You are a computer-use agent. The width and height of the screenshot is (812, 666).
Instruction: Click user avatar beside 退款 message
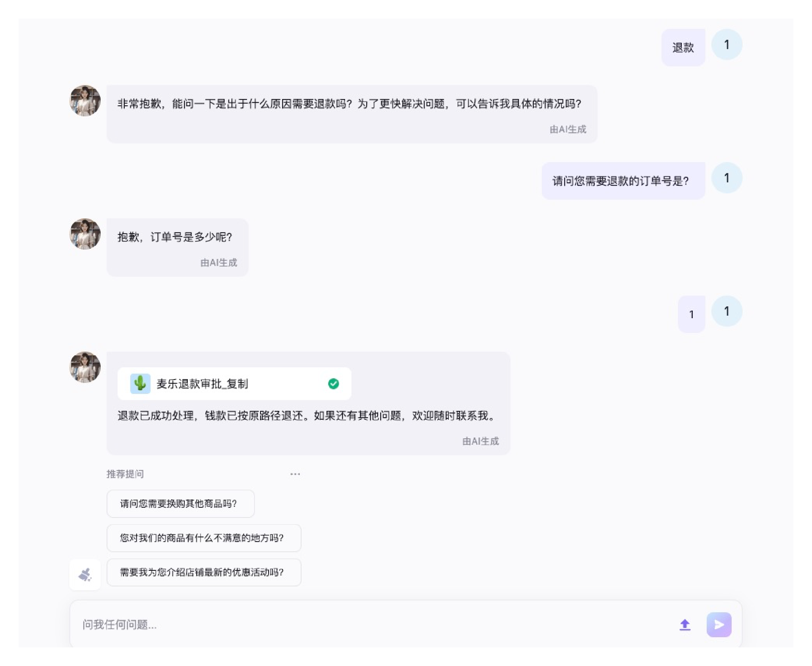point(727,44)
